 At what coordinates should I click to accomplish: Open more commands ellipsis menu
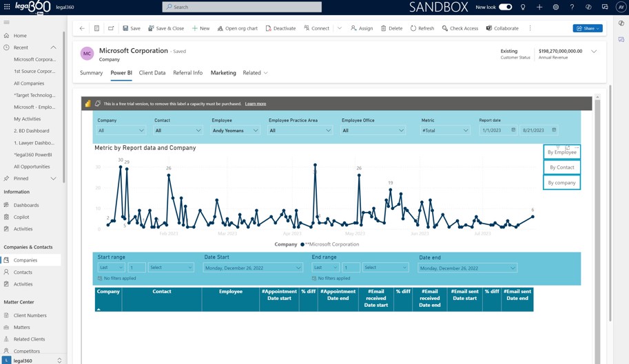tap(530, 28)
